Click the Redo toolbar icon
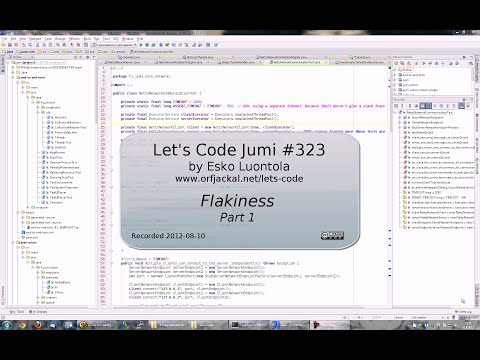This screenshot has width=480, height=360. (x=30, y=45)
